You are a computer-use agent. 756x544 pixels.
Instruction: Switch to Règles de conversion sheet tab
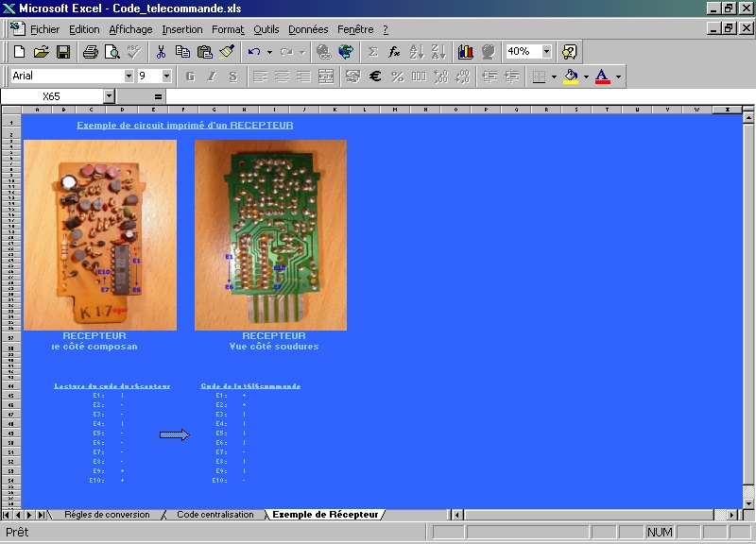pos(106,515)
